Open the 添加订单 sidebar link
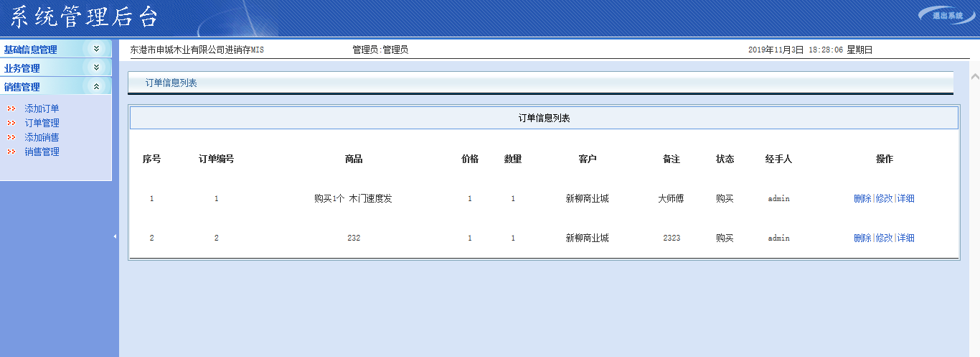980x357 pixels. pyautogui.click(x=42, y=108)
